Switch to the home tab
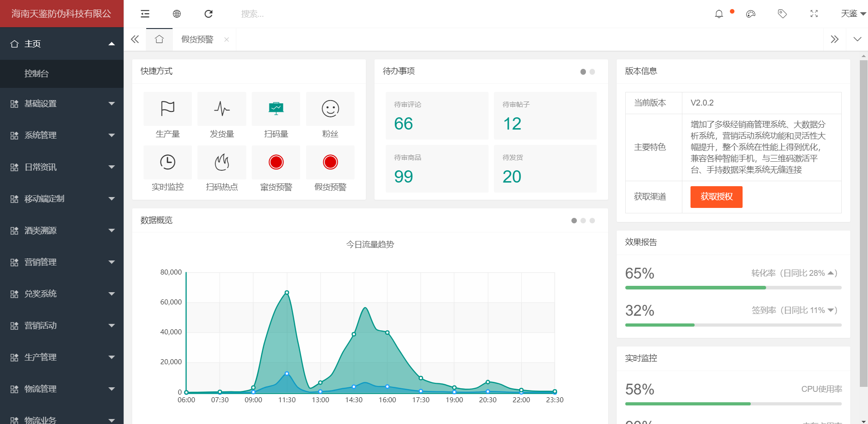 click(x=159, y=39)
